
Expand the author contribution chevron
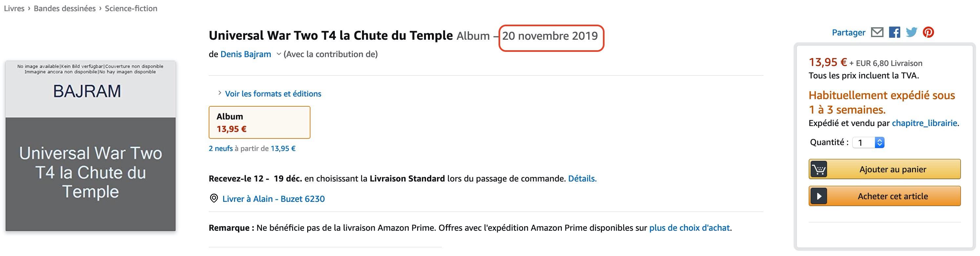click(279, 54)
